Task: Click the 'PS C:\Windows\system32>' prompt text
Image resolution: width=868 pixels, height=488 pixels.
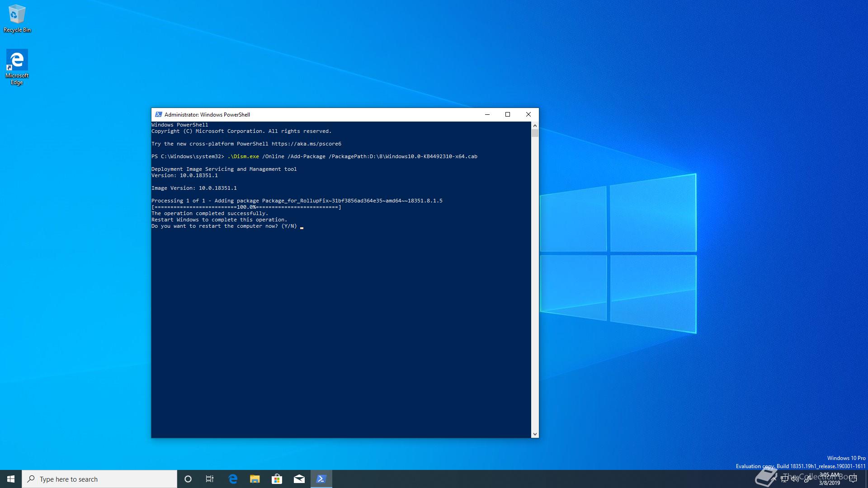Action: click(x=188, y=156)
